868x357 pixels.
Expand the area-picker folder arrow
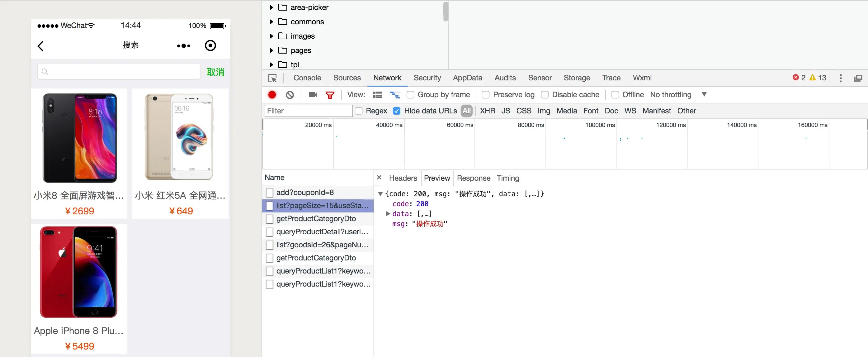tap(271, 7)
